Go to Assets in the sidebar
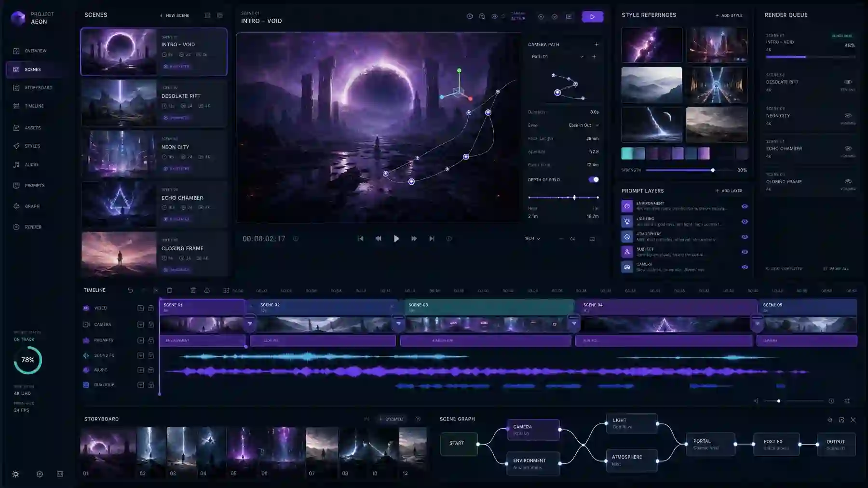Image resolution: width=868 pixels, height=488 pixels. coord(27,128)
